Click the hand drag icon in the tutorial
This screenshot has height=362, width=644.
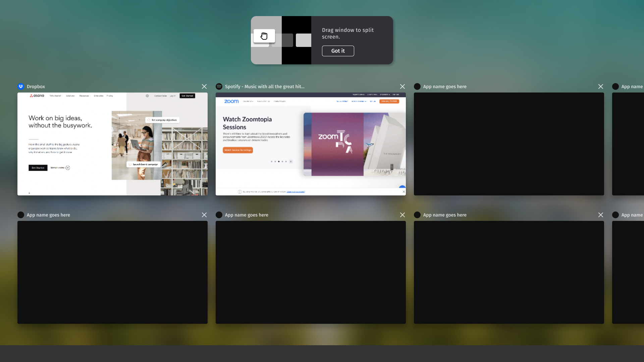[264, 36]
